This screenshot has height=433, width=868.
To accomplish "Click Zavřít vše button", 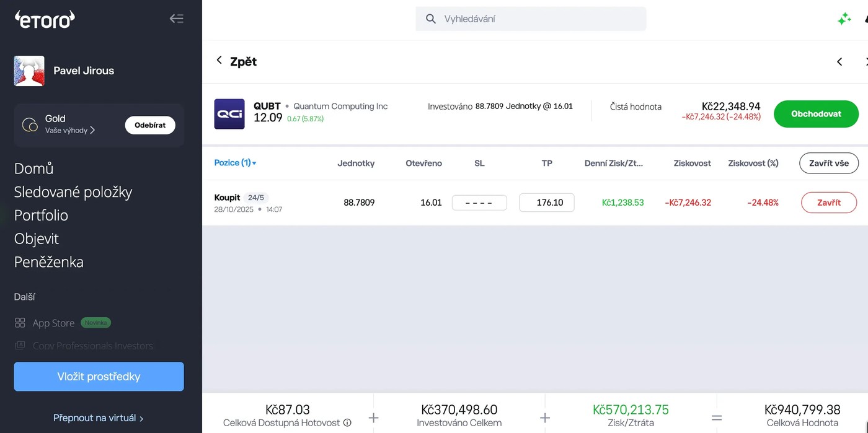I will point(829,163).
